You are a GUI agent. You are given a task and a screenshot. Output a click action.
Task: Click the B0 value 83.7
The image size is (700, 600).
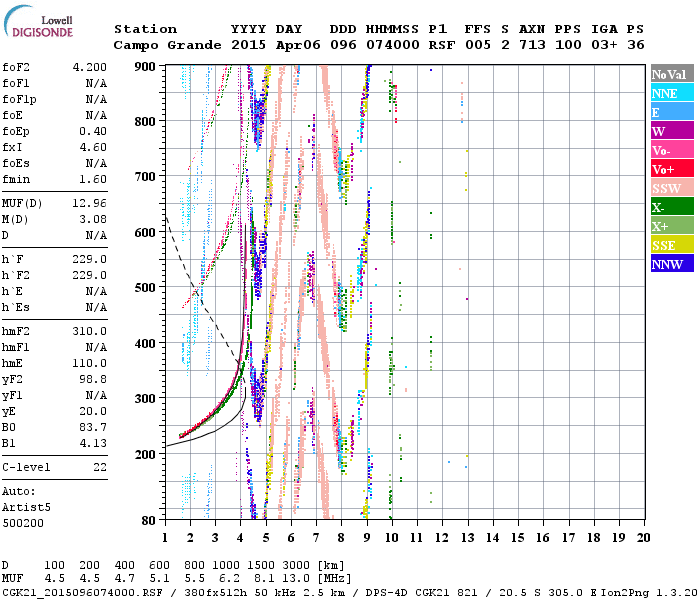tap(93, 427)
